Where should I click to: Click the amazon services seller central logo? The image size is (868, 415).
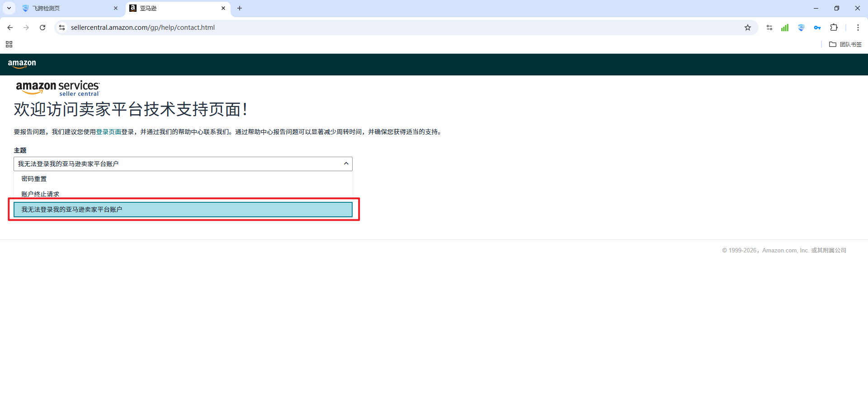[57, 88]
